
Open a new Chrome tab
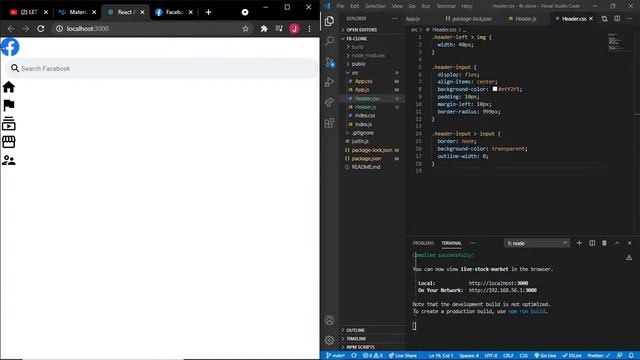click(208, 12)
